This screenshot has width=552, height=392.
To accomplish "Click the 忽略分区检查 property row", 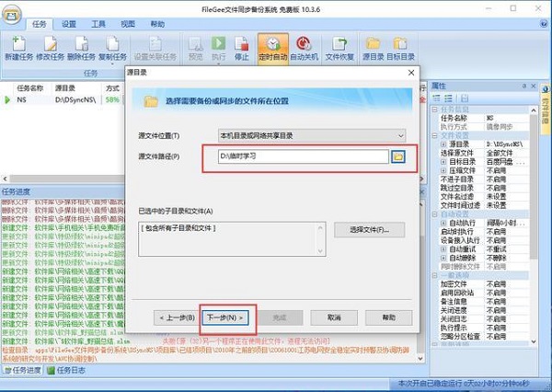I will 484,337.
